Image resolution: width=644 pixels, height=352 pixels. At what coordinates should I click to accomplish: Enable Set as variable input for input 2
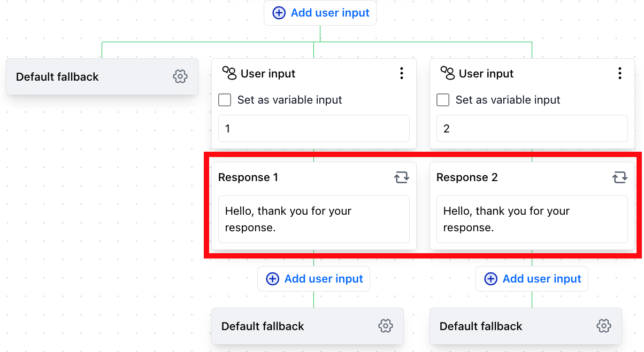443,100
